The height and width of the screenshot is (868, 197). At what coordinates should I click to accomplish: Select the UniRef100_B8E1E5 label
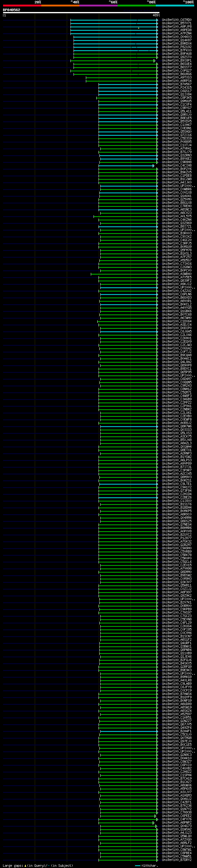(176, 118)
